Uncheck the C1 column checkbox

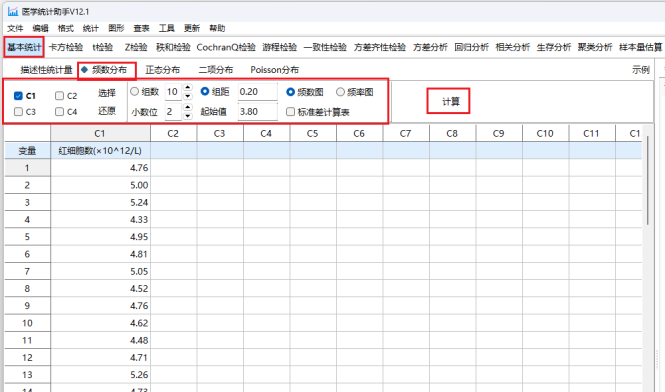(x=18, y=96)
